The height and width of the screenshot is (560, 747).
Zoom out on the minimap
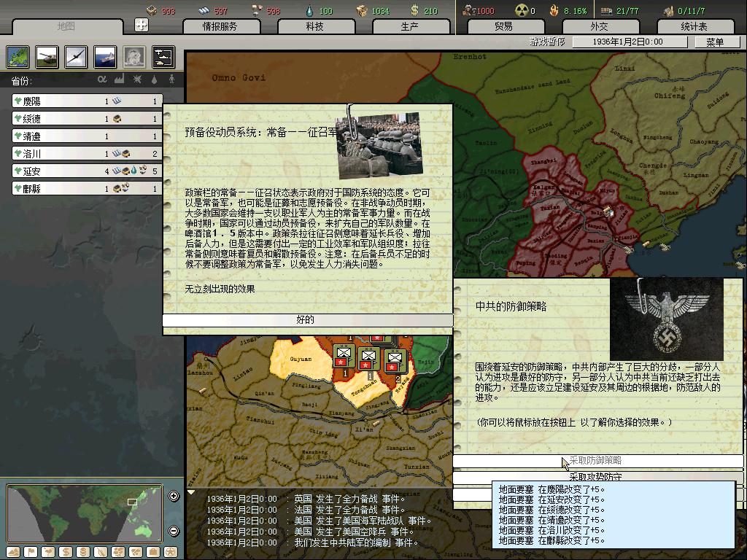(174, 531)
